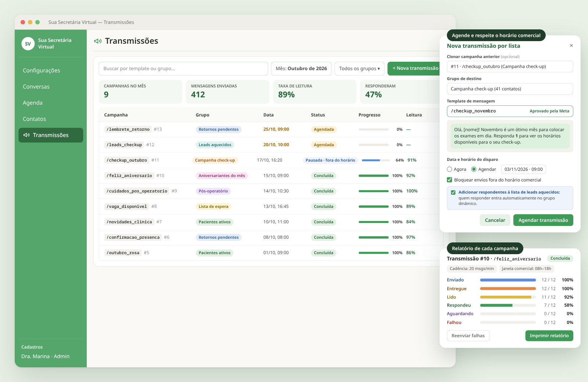Click the Pausada · fora do horário status
588x382 pixels.
tap(330, 161)
